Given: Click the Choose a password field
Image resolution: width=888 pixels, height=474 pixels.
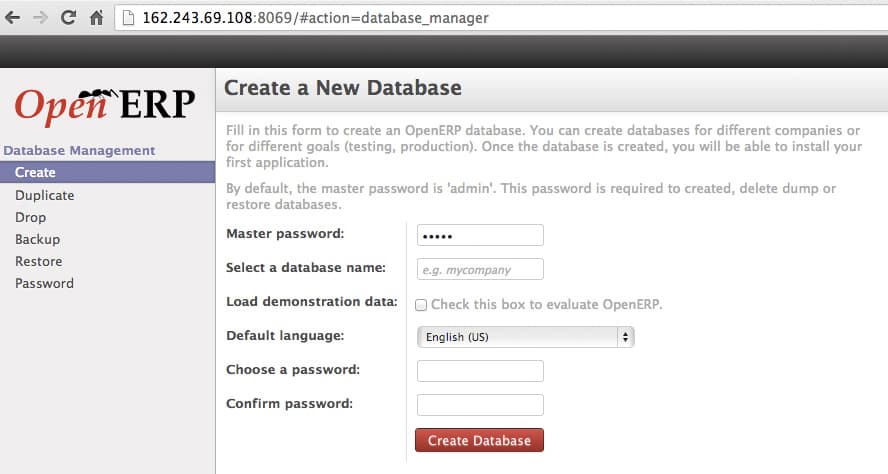Looking at the screenshot, I should coord(480,371).
